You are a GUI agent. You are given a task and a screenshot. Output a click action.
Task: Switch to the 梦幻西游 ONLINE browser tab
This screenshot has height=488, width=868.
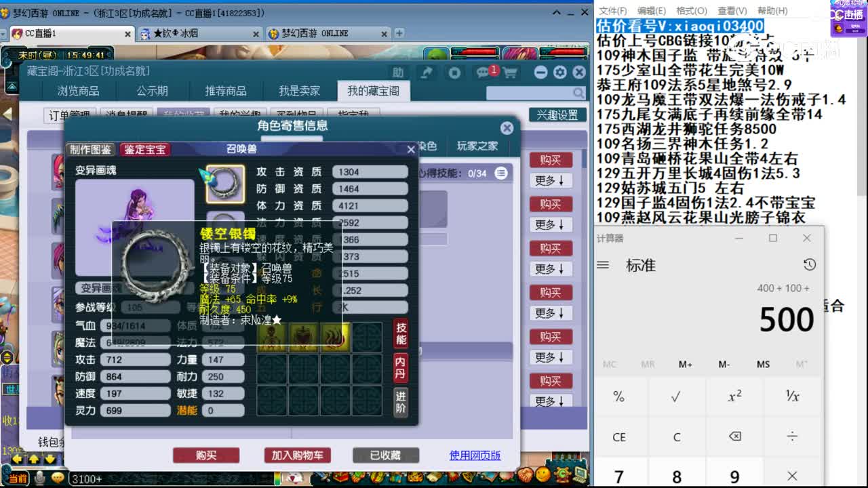coord(328,33)
